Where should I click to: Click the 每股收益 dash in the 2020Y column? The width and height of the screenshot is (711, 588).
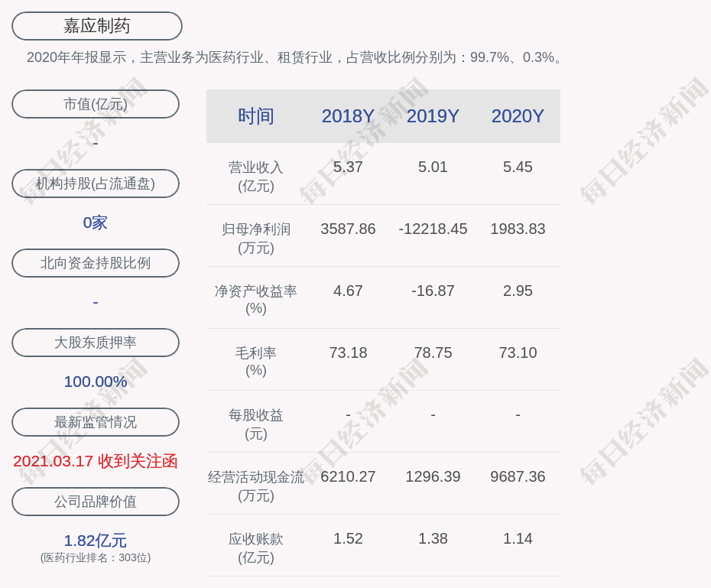(x=518, y=414)
